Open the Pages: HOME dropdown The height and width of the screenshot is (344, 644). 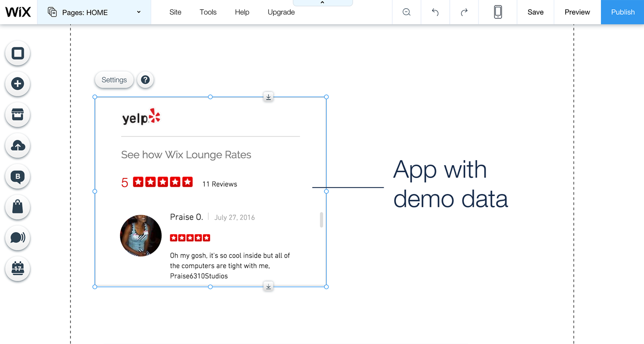coord(94,12)
